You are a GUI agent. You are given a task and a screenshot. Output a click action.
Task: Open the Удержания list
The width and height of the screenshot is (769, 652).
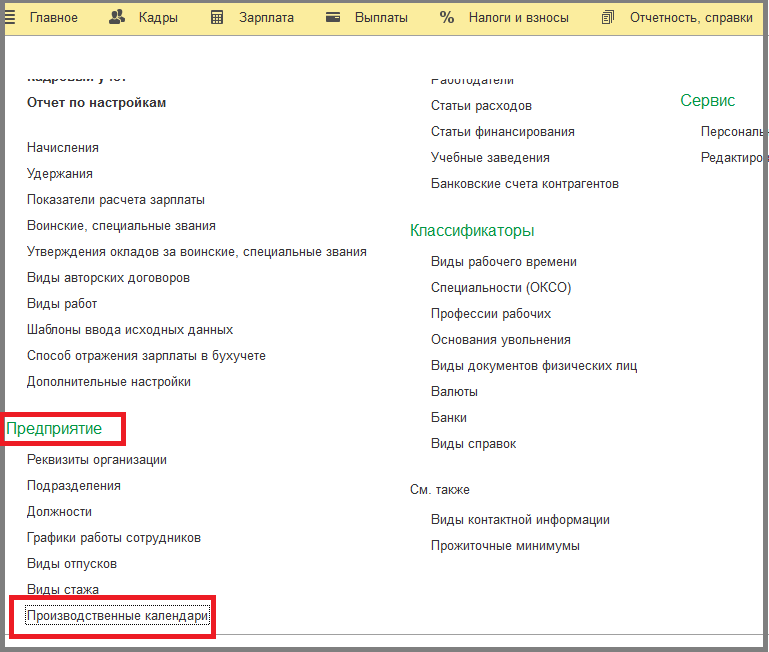(60, 174)
